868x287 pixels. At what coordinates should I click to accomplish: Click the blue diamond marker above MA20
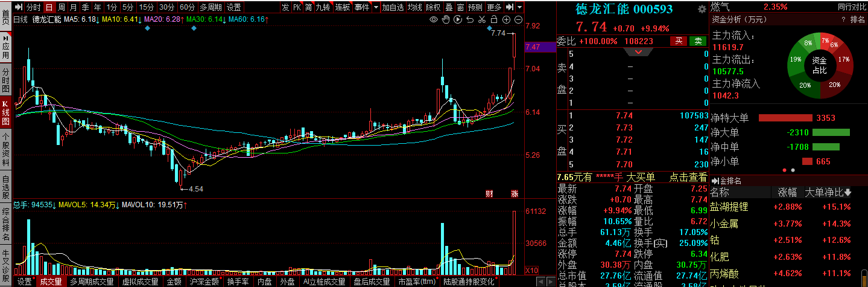coord(148,28)
